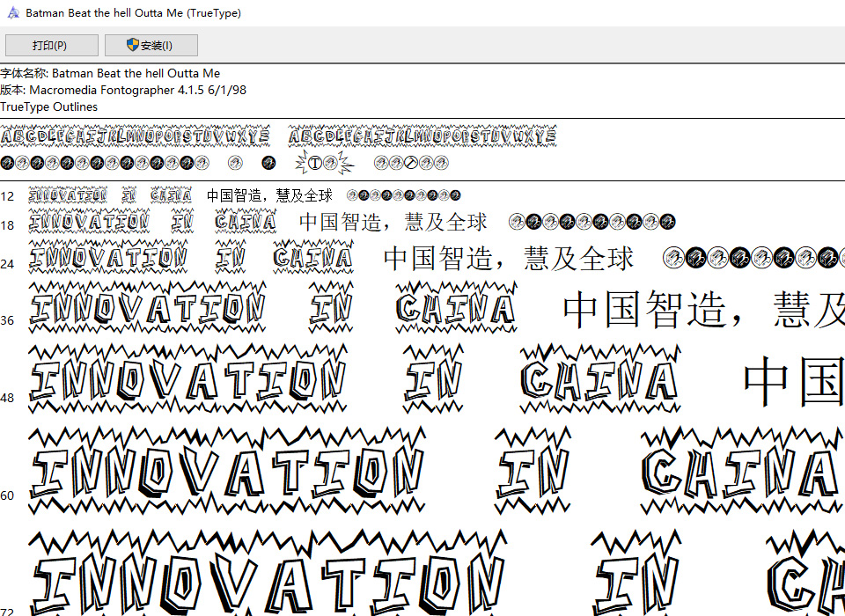Viewport: 845px width, 616px height.
Task: Click the second alphabet sample on the right
Action: pos(422,136)
